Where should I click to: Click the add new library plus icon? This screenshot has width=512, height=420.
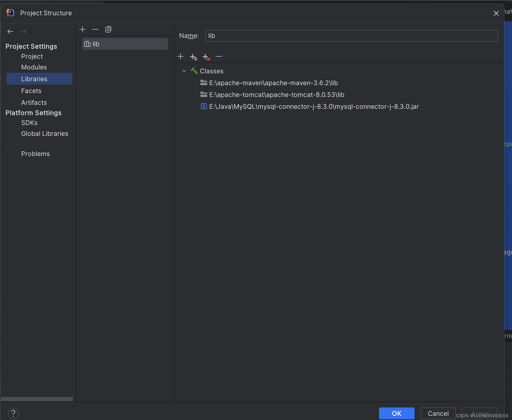(x=82, y=30)
